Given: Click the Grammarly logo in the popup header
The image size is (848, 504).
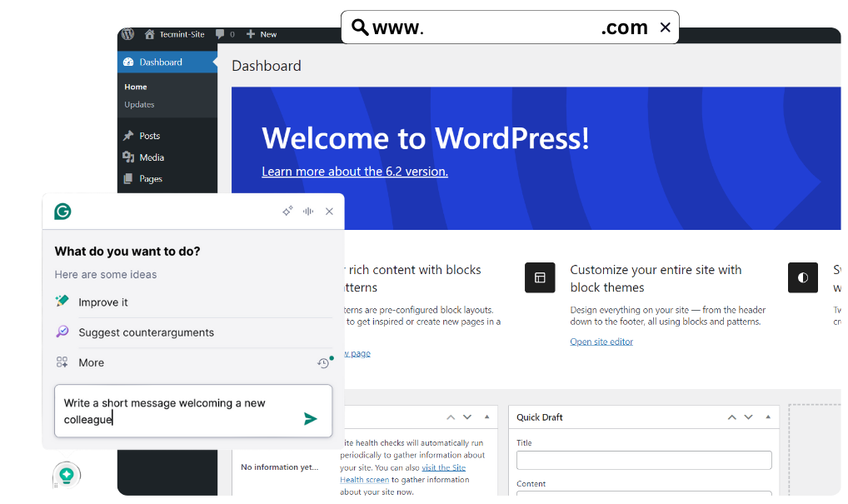Looking at the screenshot, I should 62,212.
